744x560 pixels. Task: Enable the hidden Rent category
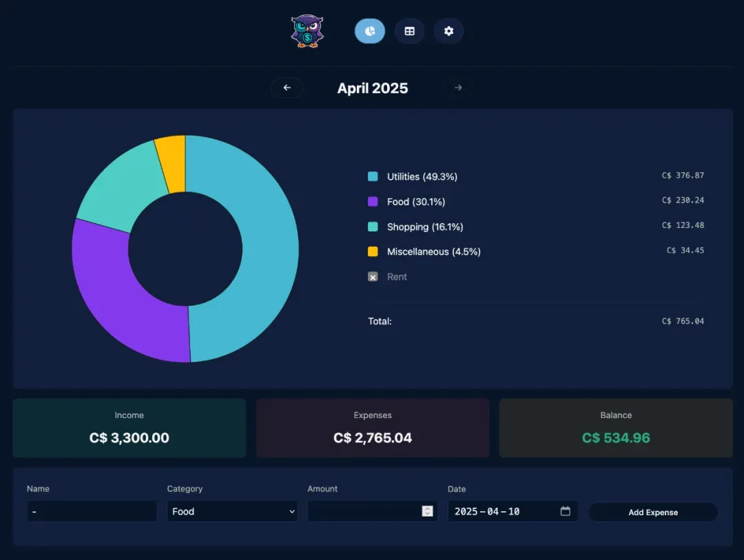[x=373, y=277]
